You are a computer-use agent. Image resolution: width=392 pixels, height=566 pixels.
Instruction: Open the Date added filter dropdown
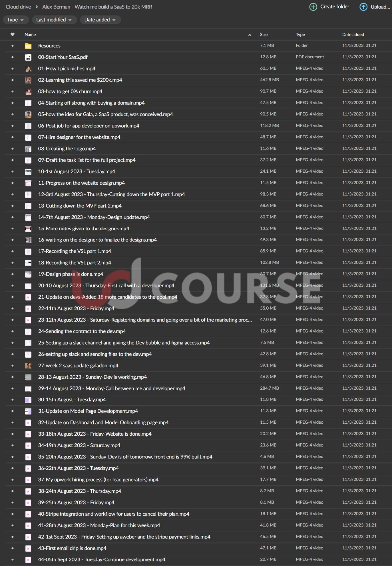pos(100,20)
